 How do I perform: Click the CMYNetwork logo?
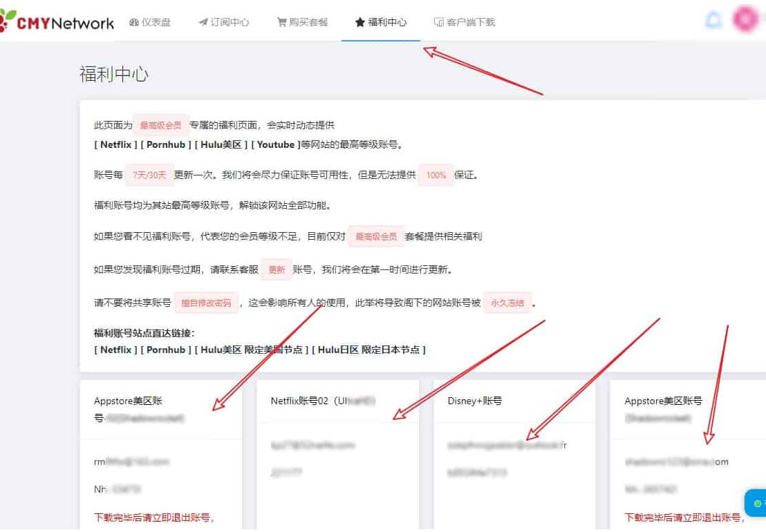click(57, 22)
